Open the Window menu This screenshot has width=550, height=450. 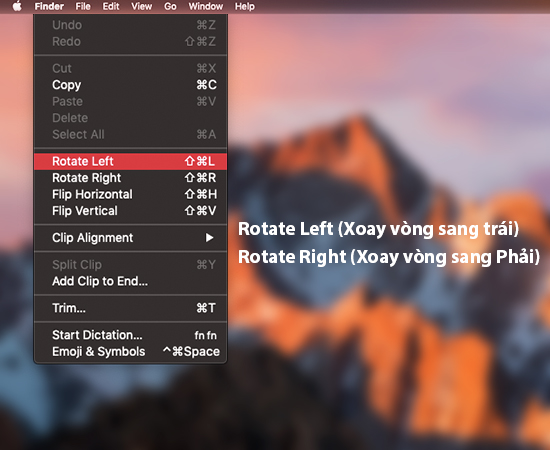coord(206,6)
